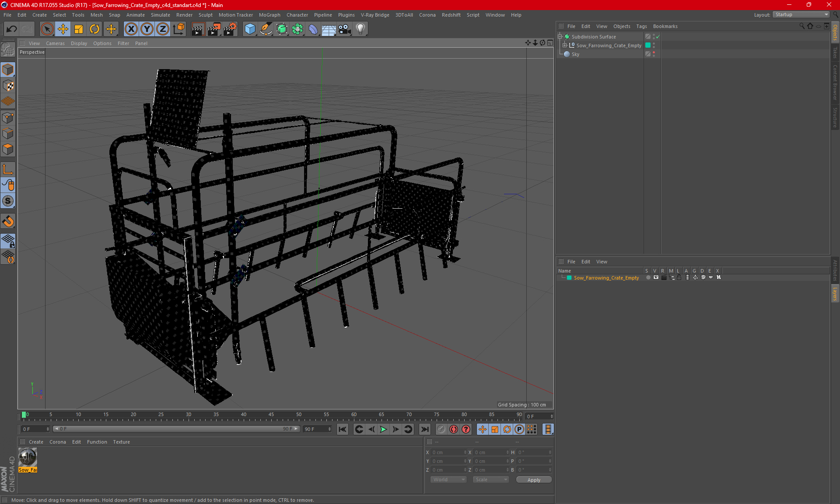Toggle Sky object visibility dots

654,54
